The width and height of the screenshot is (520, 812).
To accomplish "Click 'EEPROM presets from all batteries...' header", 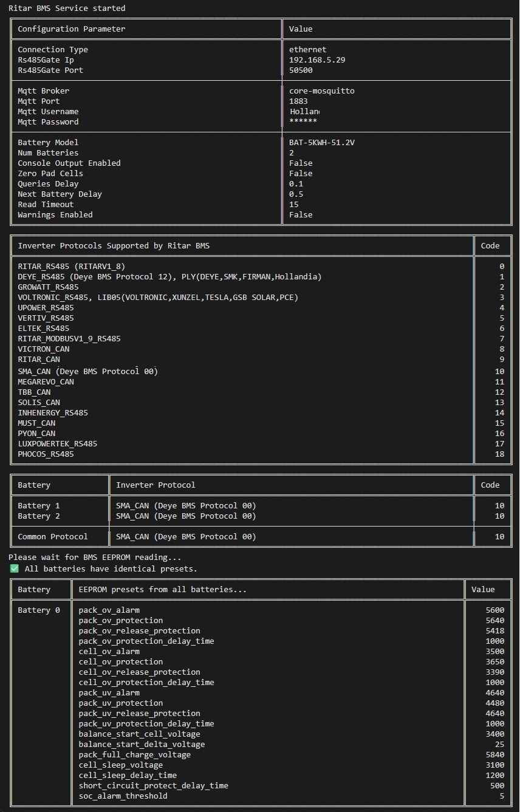I will [163, 590].
